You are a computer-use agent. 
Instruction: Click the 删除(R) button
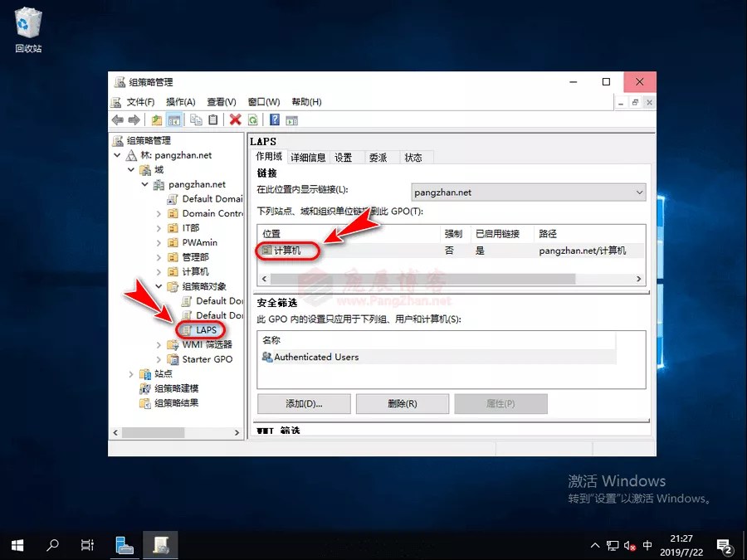pyautogui.click(x=402, y=404)
